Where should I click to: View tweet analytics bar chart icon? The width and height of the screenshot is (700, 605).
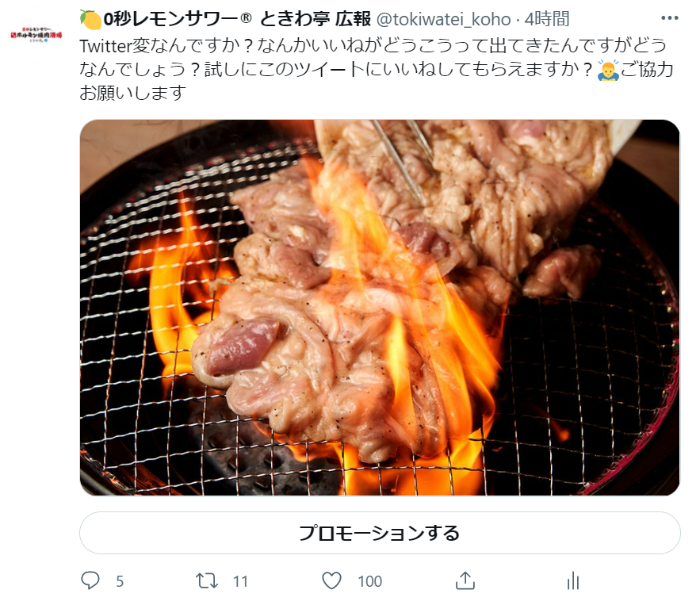coord(573,580)
